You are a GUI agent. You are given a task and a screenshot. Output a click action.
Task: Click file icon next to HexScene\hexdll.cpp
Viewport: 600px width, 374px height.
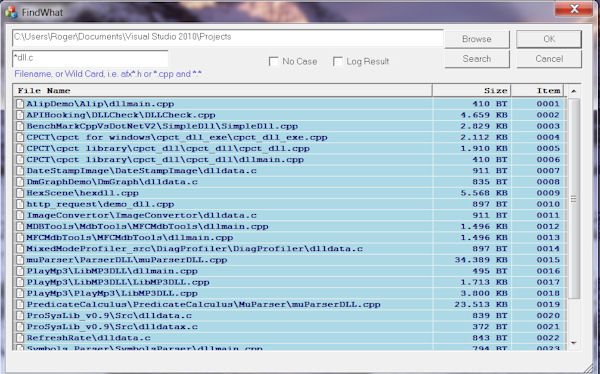(20, 193)
